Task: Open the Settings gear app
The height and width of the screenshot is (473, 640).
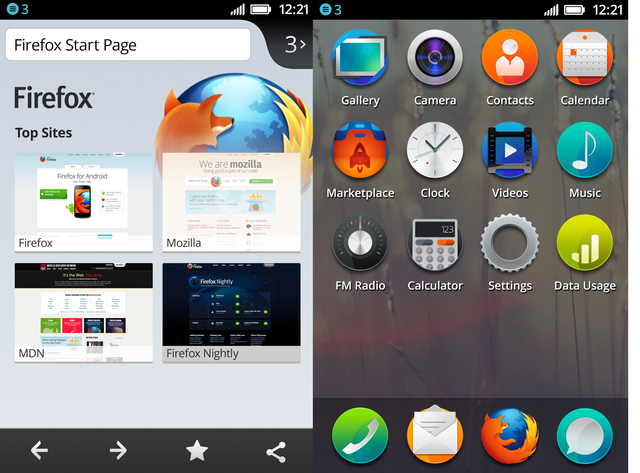Action: 510,243
